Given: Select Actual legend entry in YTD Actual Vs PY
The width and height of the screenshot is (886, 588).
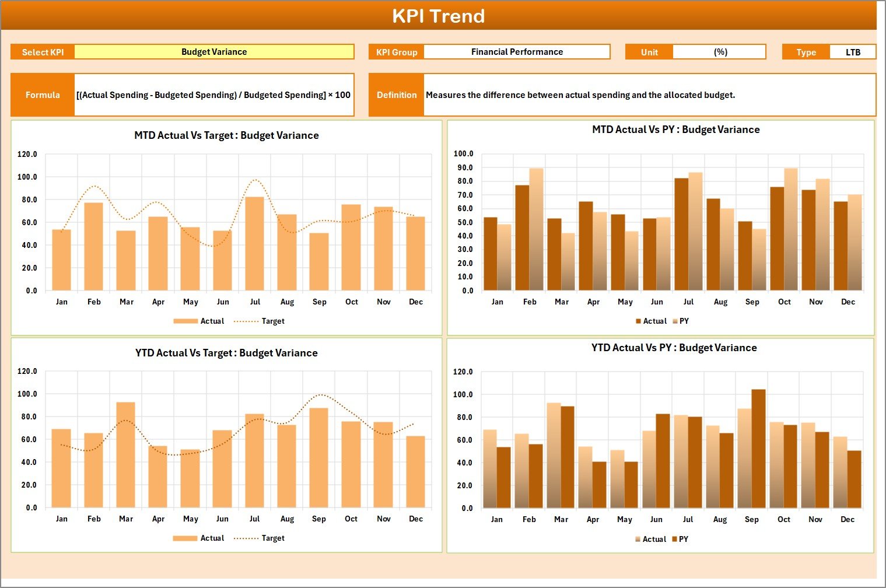Looking at the screenshot, I should pyautogui.click(x=654, y=540).
